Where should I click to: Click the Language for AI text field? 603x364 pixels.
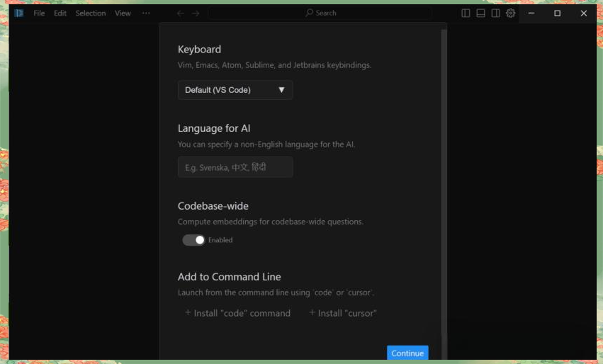(235, 168)
